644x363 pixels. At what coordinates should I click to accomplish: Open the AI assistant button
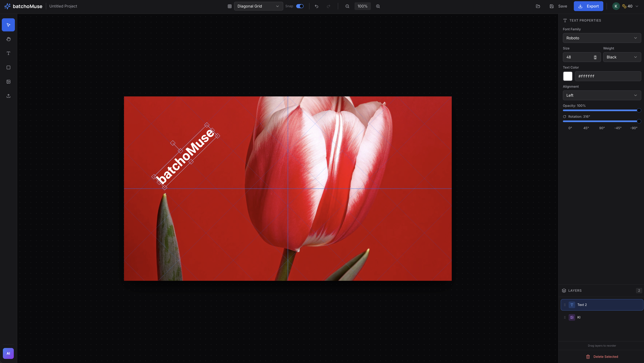click(8, 353)
